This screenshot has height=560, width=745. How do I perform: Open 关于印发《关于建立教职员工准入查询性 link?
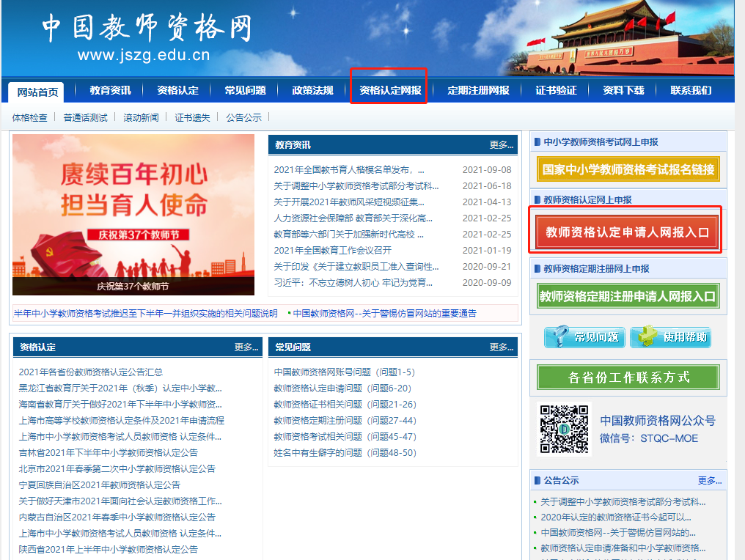pos(356,267)
